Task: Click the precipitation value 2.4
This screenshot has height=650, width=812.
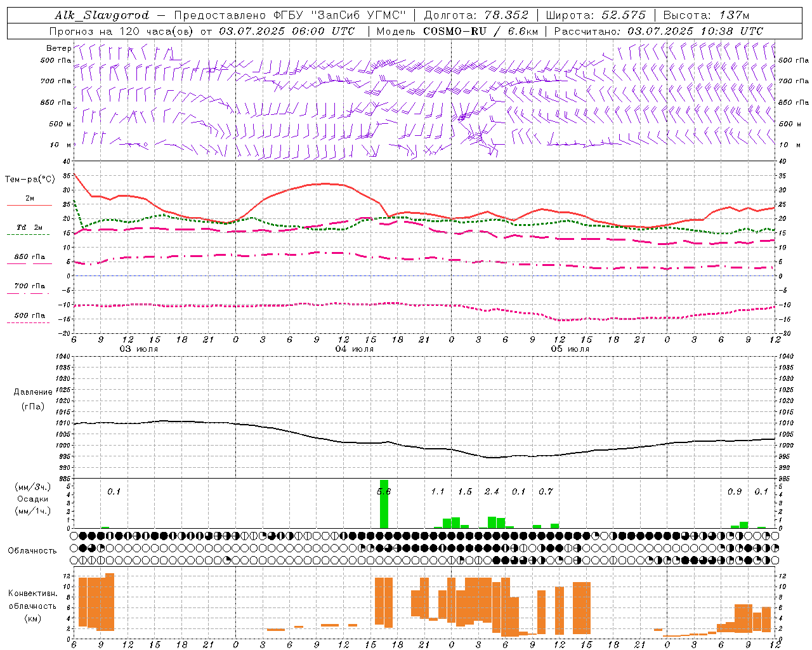Action: click(x=492, y=492)
